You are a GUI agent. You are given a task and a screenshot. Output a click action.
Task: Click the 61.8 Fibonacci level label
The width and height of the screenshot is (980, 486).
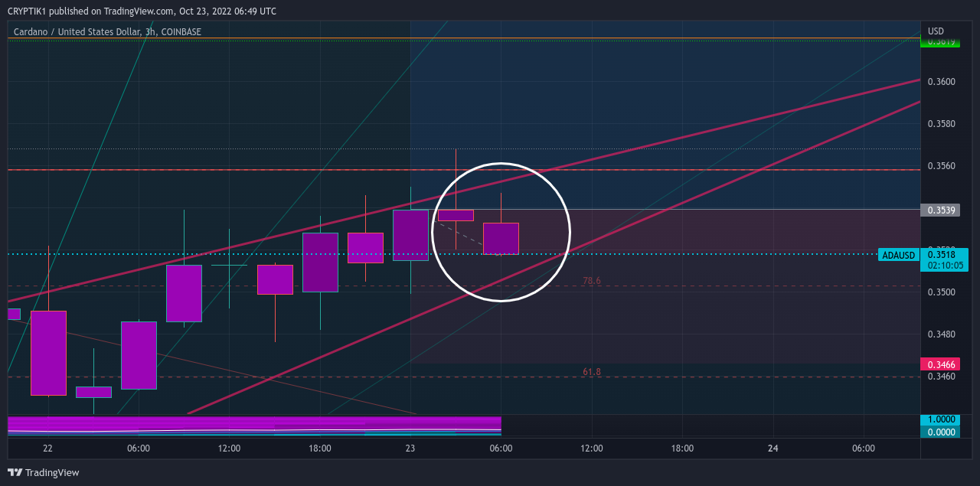[592, 372]
